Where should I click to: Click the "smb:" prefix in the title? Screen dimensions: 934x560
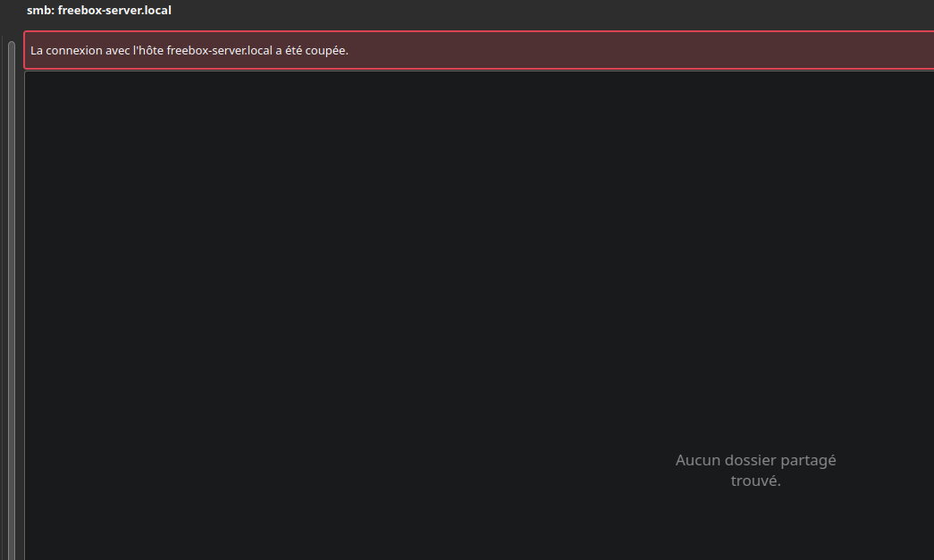coord(40,11)
